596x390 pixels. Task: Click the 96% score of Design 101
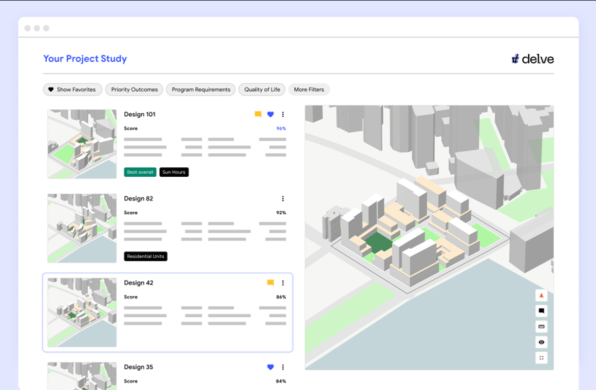[x=281, y=128]
